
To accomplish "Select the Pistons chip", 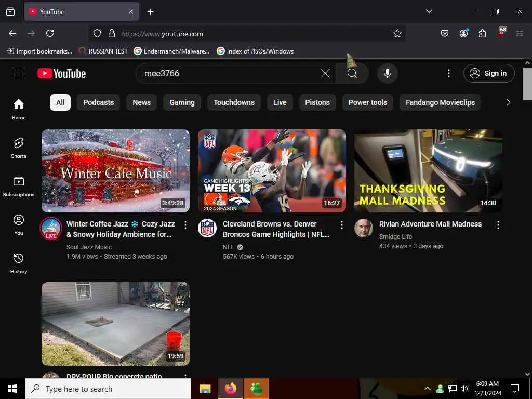I will (x=317, y=102).
